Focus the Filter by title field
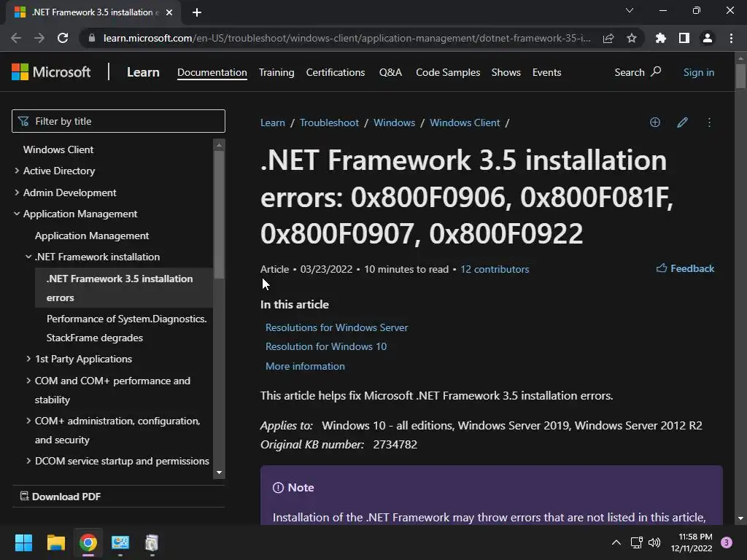 118,121
